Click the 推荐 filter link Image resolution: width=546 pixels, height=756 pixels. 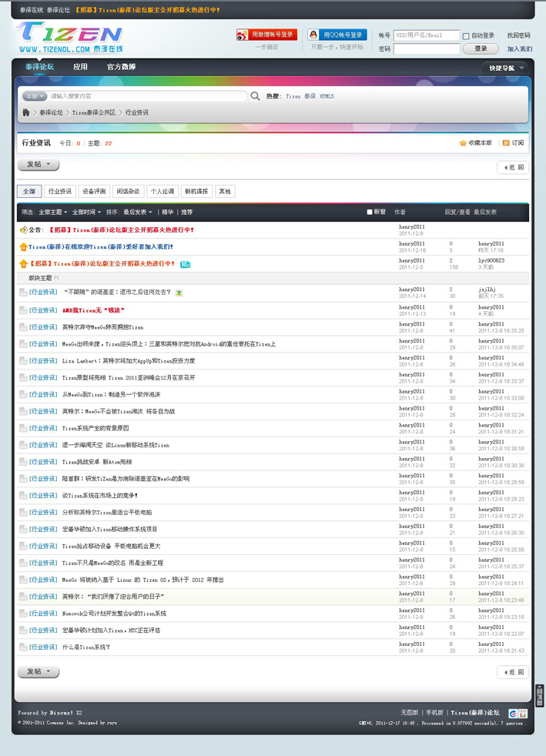point(186,212)
